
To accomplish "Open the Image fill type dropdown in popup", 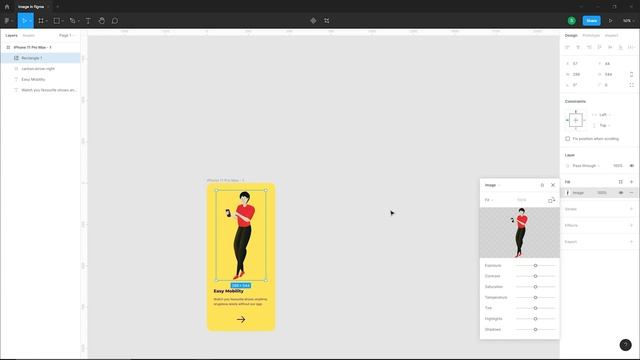I will [x=492, y=185].
